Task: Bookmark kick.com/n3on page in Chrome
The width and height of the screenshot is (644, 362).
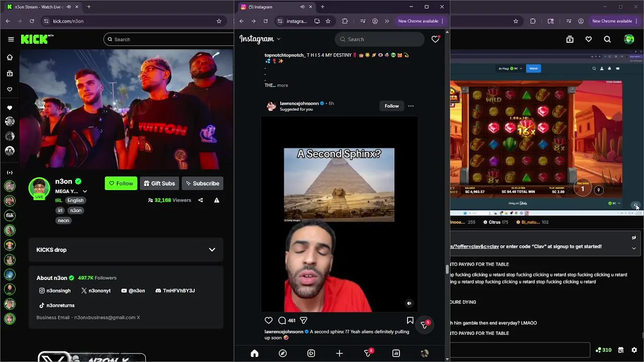Action: click(219, 21)
